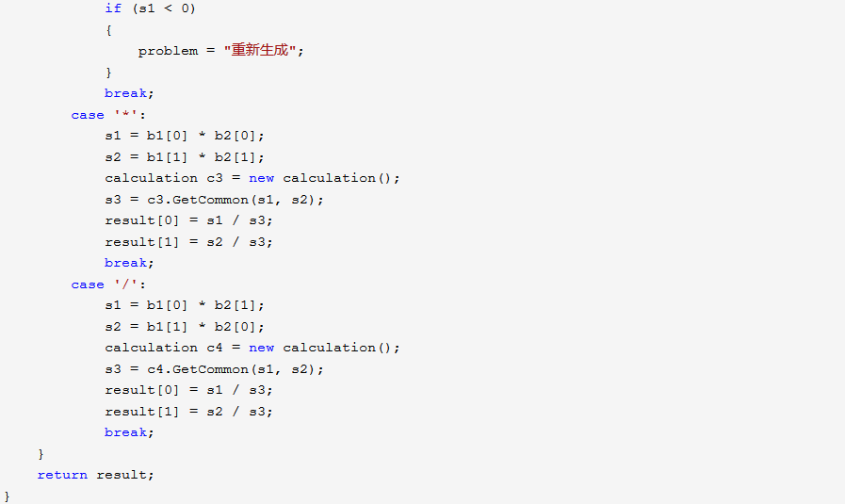Click the "if" keyword at the top
Screen dimensions: 845x504
pyautogui.click(x=113, y=8)
